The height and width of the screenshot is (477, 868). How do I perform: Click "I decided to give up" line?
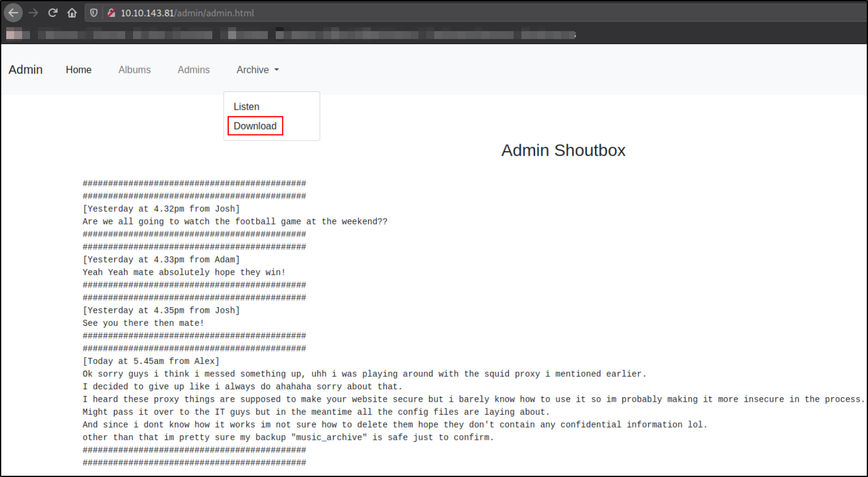click(242, 386)
